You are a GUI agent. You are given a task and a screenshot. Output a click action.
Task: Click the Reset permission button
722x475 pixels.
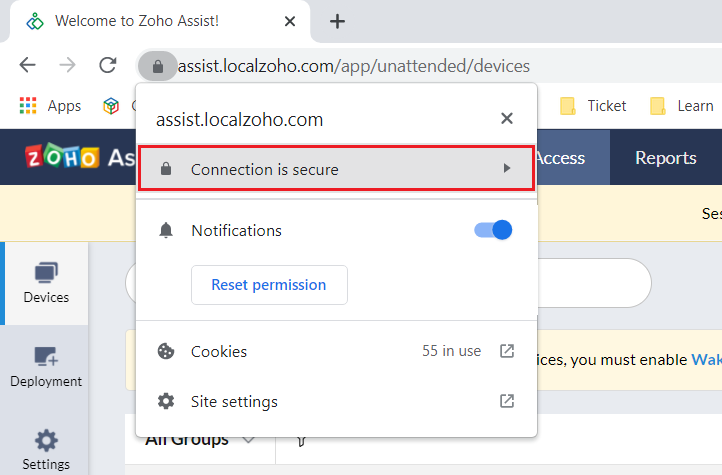tap(269, 285)
